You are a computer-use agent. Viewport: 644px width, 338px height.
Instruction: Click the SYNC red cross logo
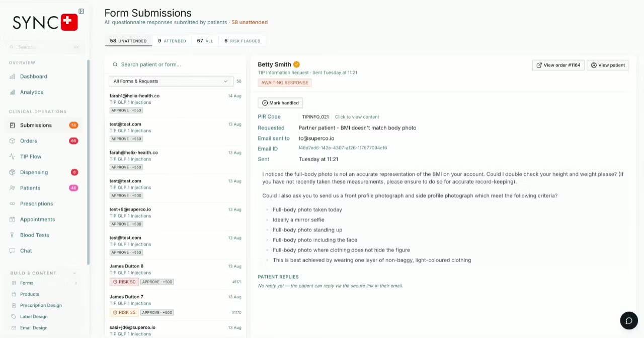69,22
